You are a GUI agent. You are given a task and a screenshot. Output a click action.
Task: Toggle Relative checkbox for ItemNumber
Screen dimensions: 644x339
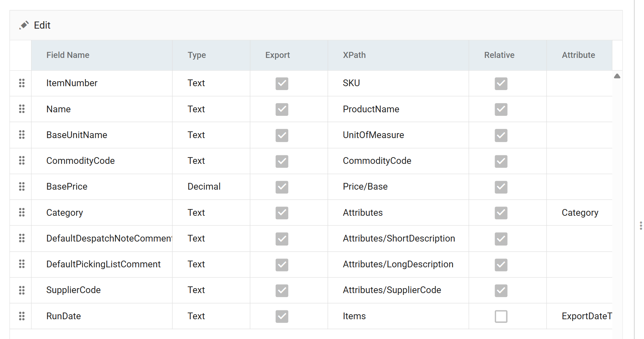[501, 83]
